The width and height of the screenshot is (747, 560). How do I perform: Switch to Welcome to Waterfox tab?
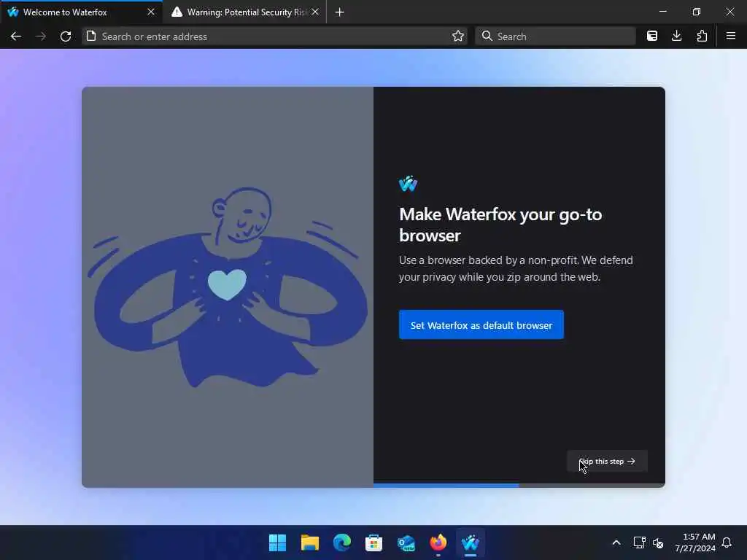coord(81,12)
